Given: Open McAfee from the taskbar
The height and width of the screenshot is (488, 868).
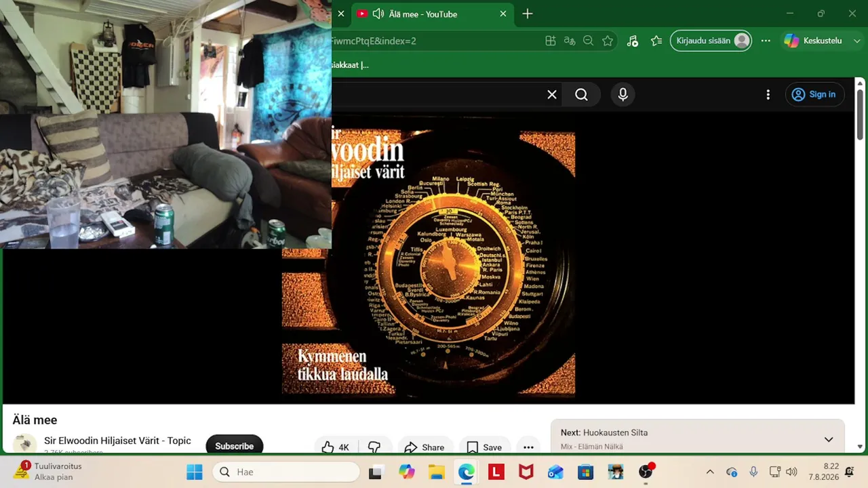Looking at the screenshot, I should [x=526, y=472].
